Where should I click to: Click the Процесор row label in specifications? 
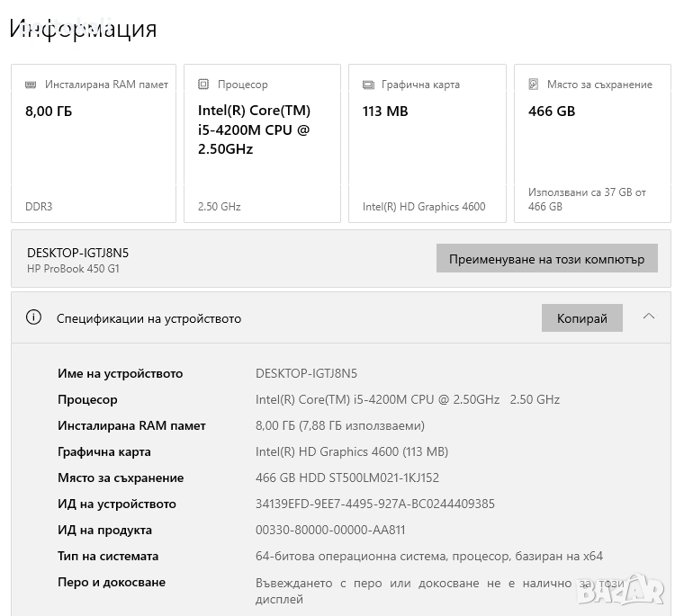[x=87, y=399]
